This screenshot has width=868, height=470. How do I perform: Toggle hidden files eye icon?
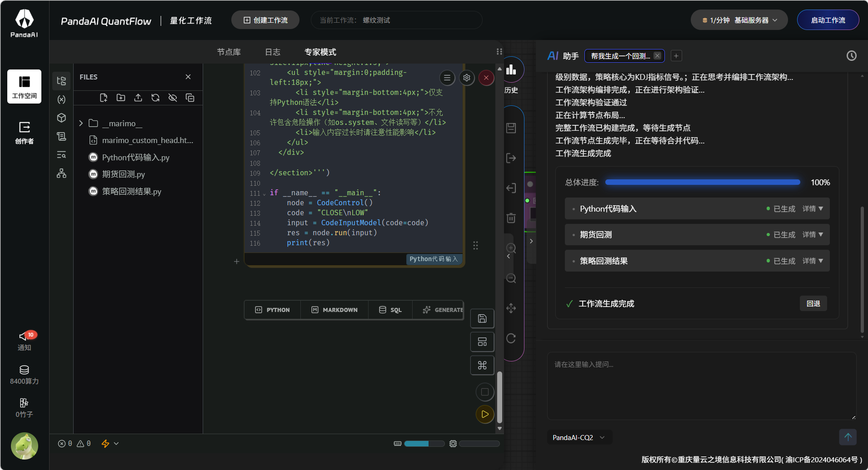coord(173,98)
